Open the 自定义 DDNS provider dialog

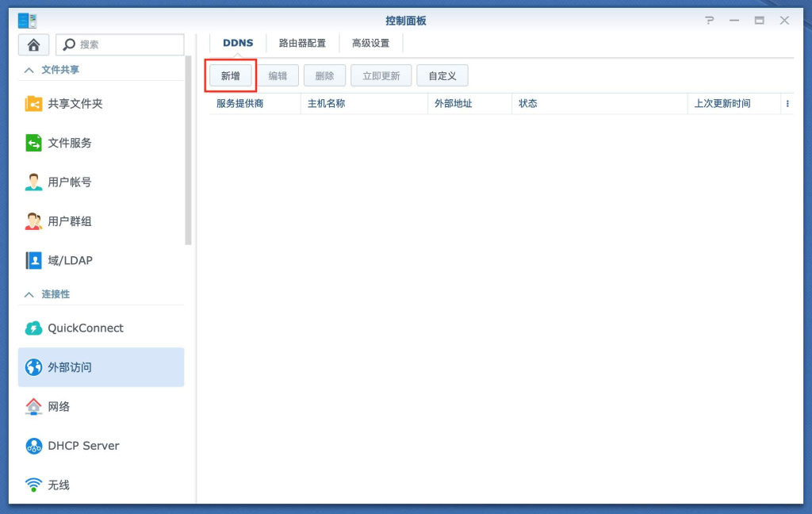[x=442, y=75]
